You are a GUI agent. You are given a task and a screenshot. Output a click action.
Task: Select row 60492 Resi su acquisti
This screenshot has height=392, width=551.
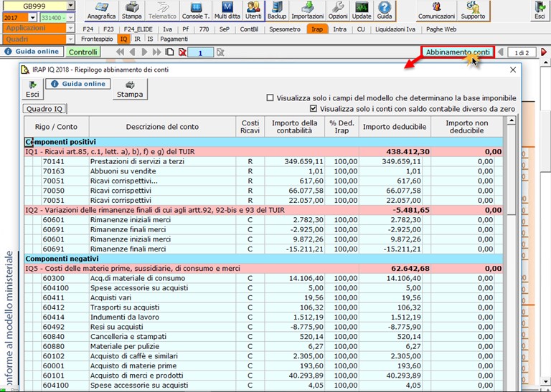(263, 327)
